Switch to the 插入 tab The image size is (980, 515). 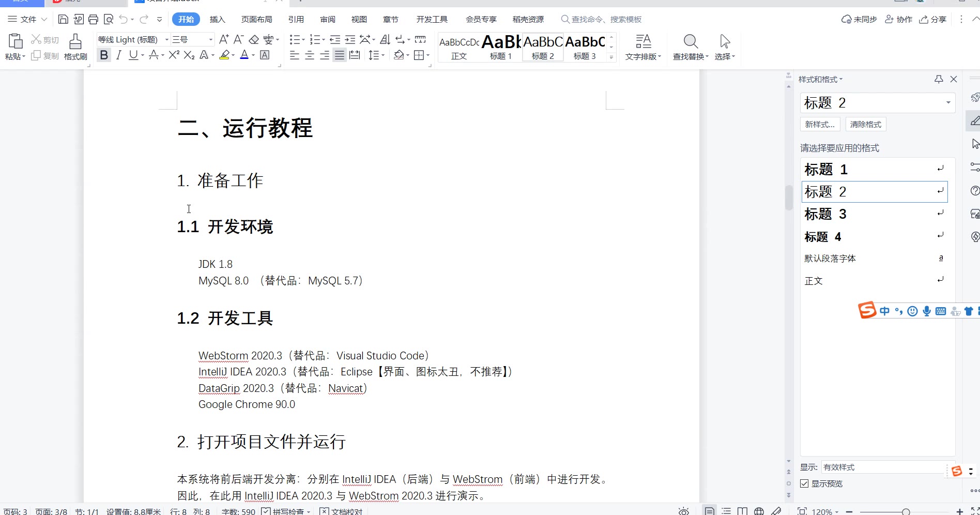[217, 20]
